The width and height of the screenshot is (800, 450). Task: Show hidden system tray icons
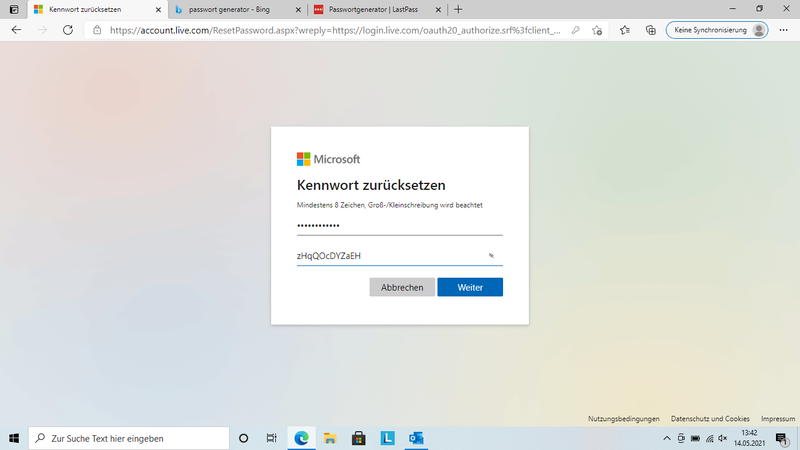click(667, 438)
